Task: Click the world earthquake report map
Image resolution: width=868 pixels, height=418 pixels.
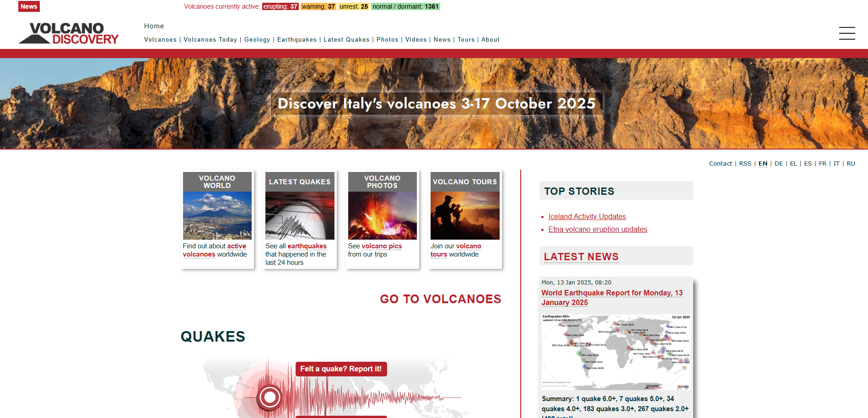Action: 616,352
